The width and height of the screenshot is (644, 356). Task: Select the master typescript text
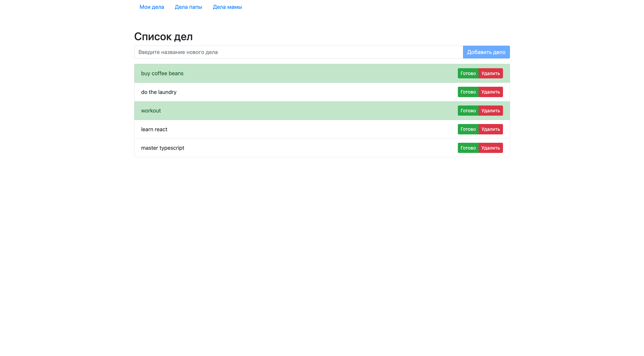click(162, 148)
